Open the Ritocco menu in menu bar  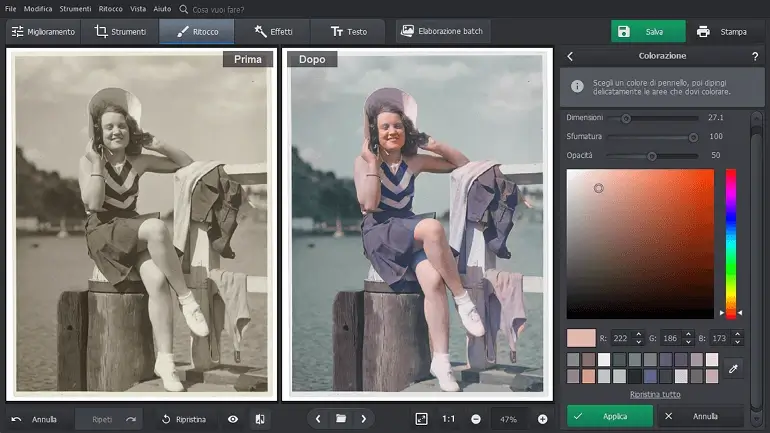coord(110,9)
